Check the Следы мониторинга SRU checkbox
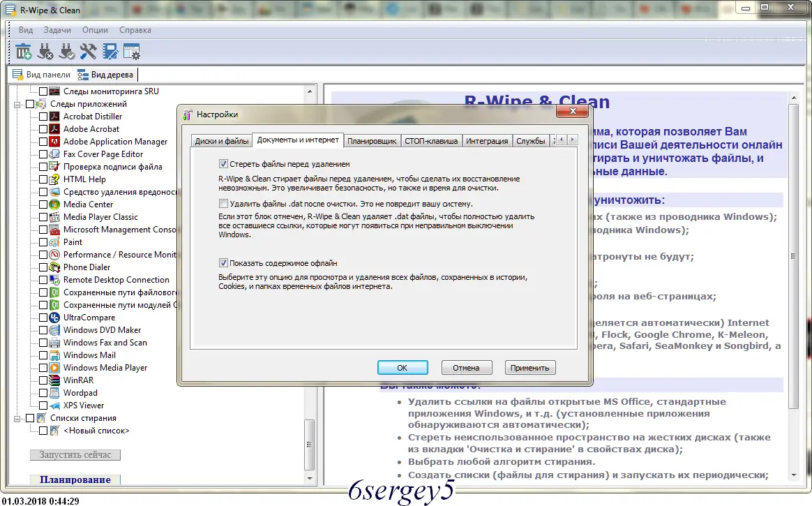The image size is (812, 506). [43, 91]
